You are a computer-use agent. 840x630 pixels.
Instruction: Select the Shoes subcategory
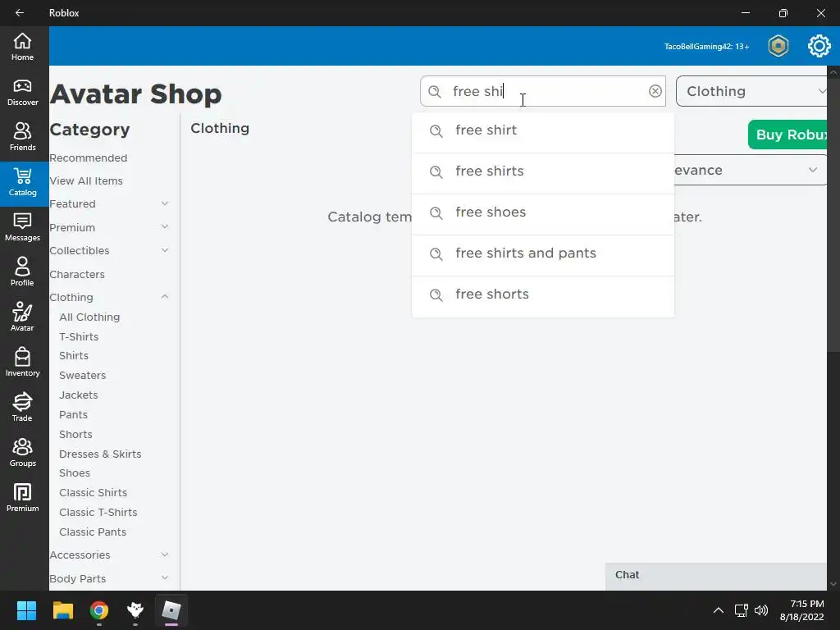(75, 473)
